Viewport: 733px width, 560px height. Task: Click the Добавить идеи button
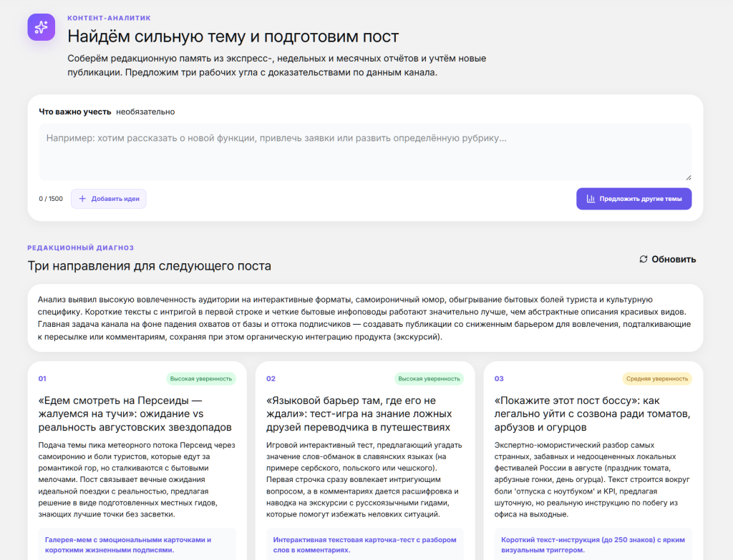point(109,199)
